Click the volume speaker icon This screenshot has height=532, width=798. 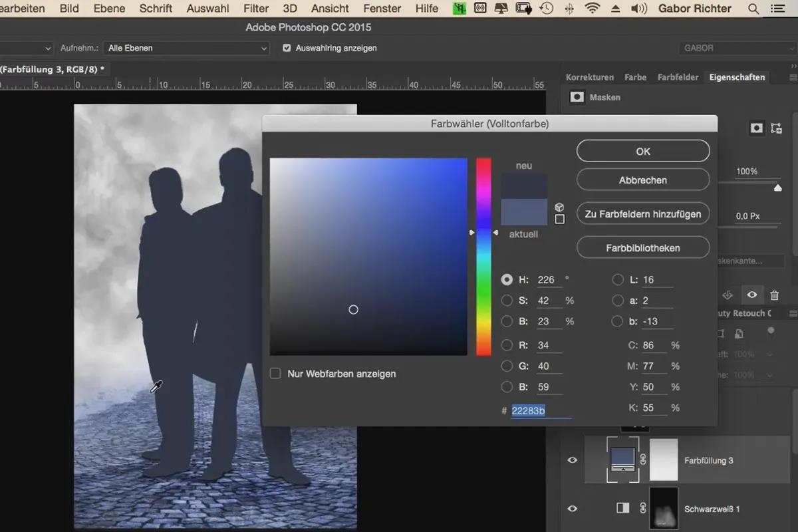(638, 9)
